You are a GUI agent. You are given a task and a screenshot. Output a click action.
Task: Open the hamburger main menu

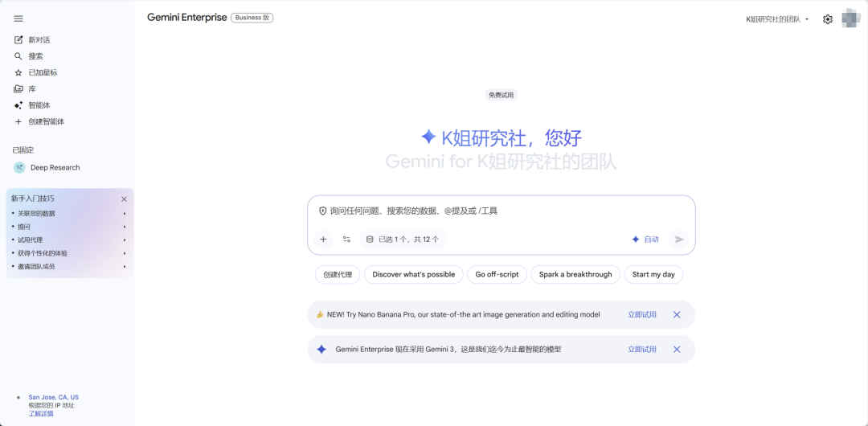(18, 18)
